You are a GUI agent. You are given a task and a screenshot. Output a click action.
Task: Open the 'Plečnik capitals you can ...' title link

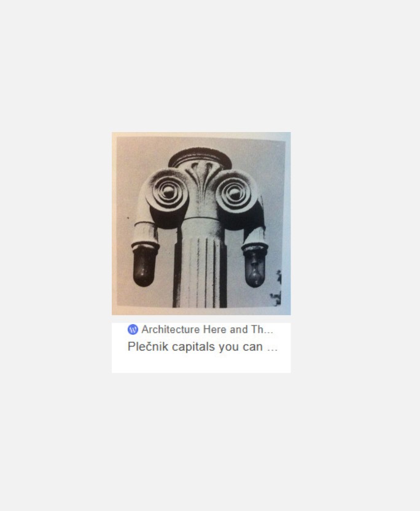203,346
